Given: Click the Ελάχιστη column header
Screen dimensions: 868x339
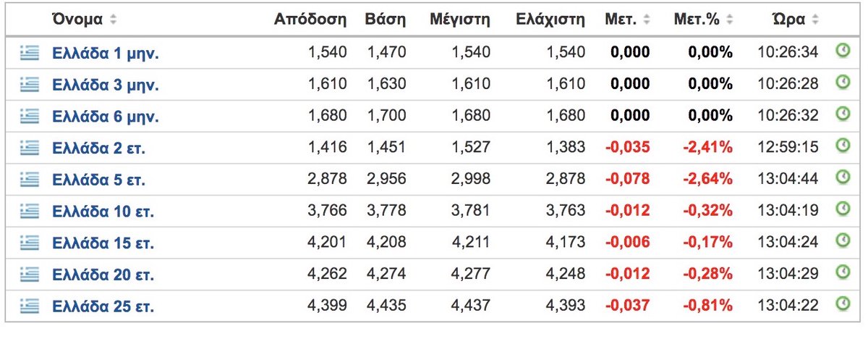Looking at the screenshot, I should [550, 20].
